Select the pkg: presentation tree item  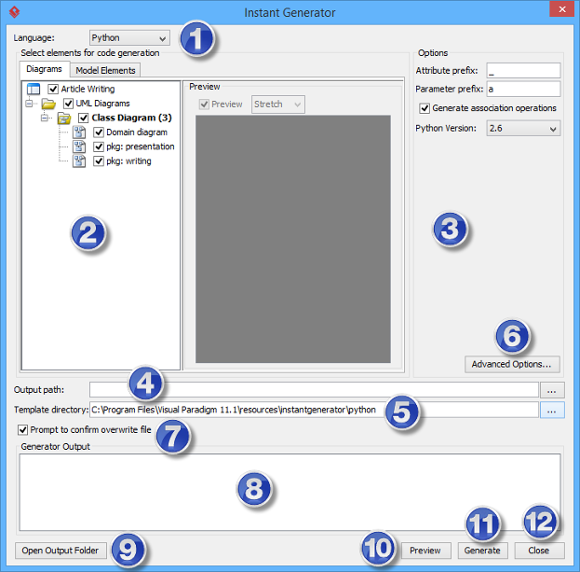[140, 147]
